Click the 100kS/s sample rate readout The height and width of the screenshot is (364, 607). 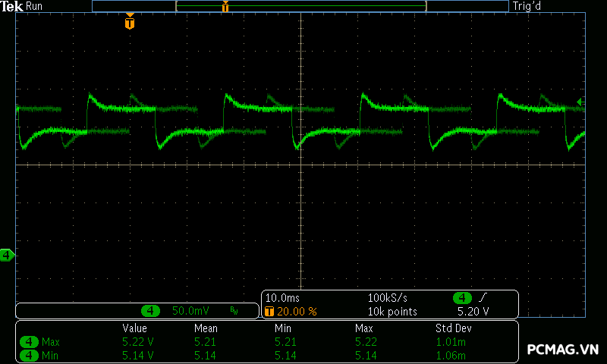[388, 298]
